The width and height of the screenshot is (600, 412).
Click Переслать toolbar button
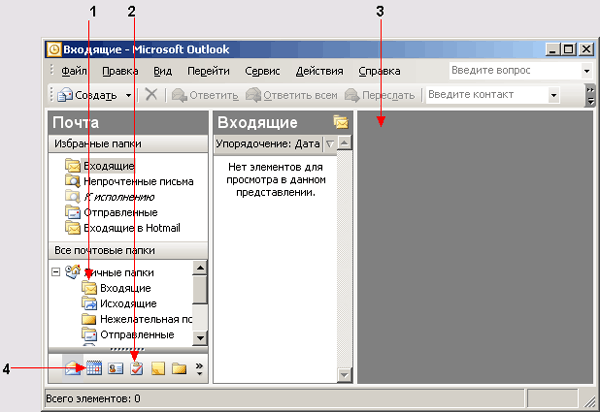click(380, 95)
